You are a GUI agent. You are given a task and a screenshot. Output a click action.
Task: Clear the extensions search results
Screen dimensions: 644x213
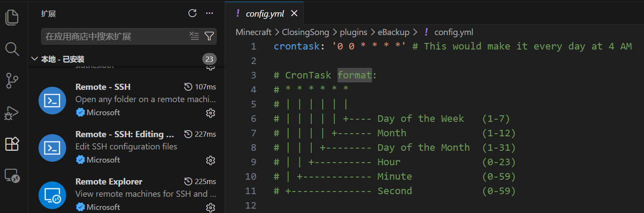pos(194,36)
